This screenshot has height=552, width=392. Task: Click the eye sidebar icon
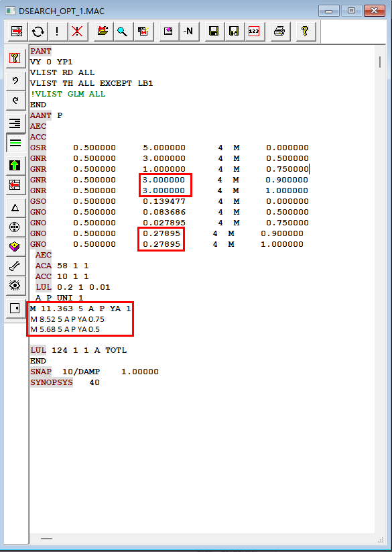(x=15, y=286)
